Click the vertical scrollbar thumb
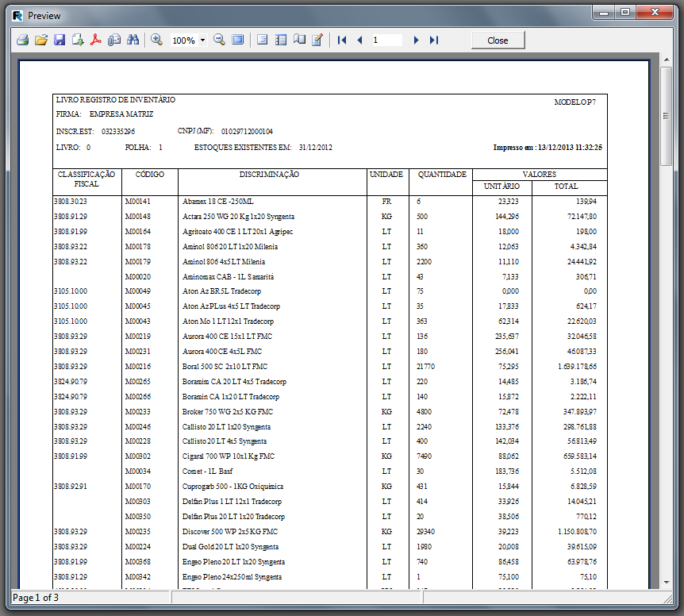684x616 pixels. pyautogui.click(x=666, y=116)
